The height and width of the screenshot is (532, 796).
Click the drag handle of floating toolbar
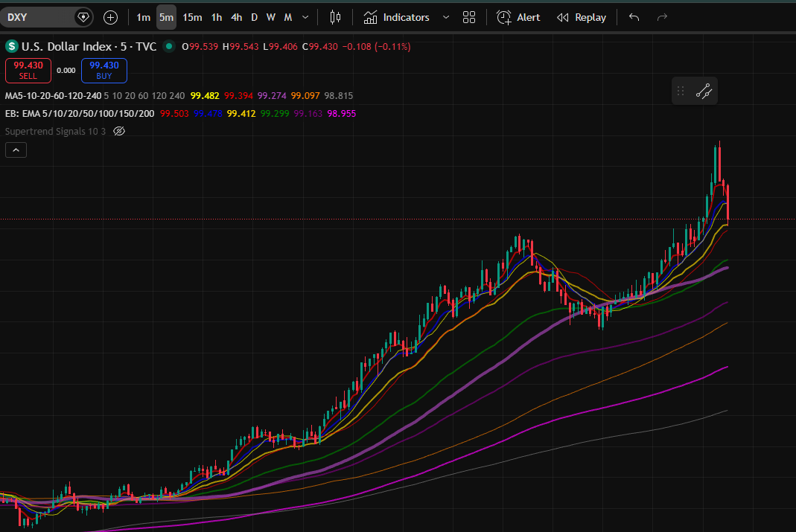click(681, 92)
